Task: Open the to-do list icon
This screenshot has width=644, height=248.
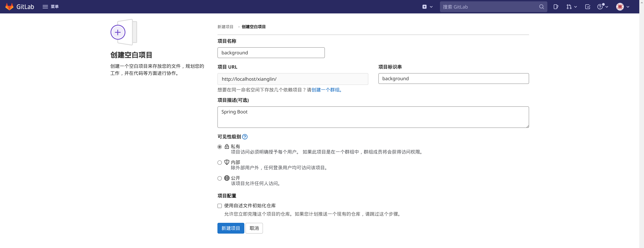Action: [x=587, y=7]
